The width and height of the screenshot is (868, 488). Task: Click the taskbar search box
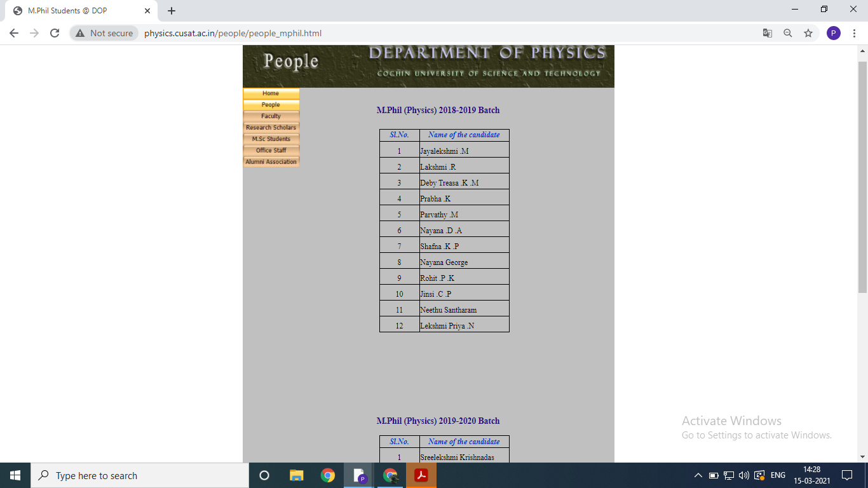(x=140, y=475)
